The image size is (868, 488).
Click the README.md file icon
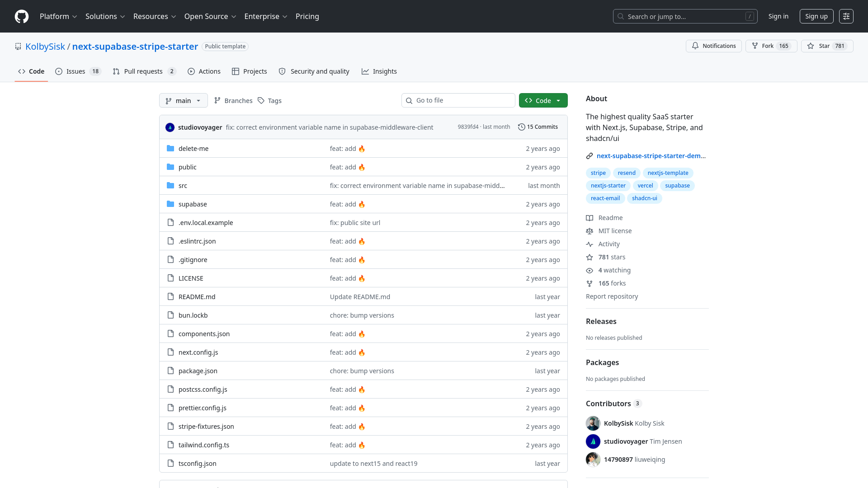point(170,297)
